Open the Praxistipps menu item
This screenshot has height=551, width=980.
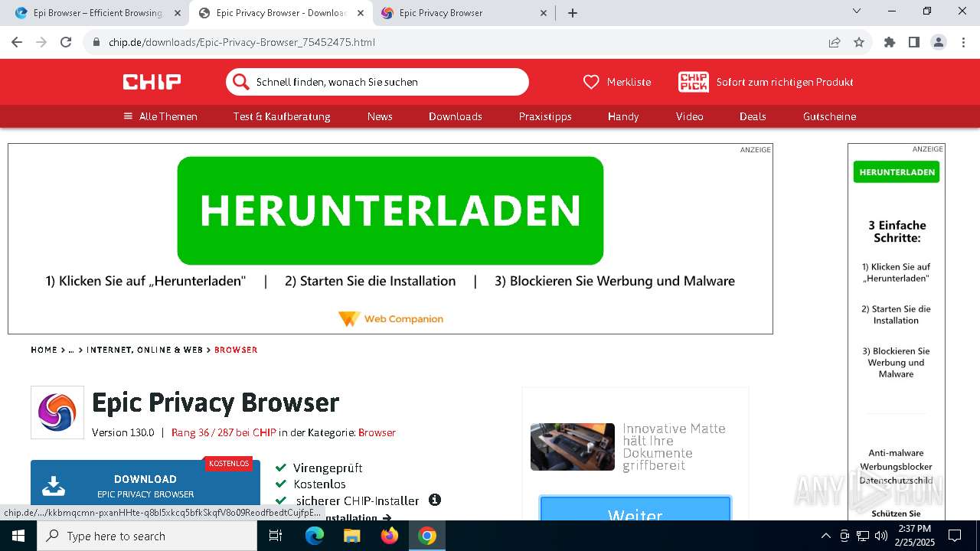click(x=545, y=116)
